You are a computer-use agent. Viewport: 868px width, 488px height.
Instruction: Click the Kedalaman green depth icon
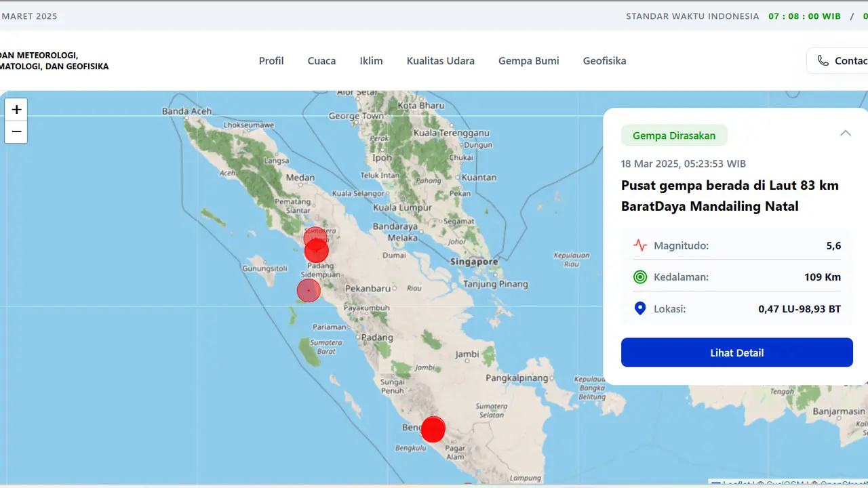[x=640, y=277]
